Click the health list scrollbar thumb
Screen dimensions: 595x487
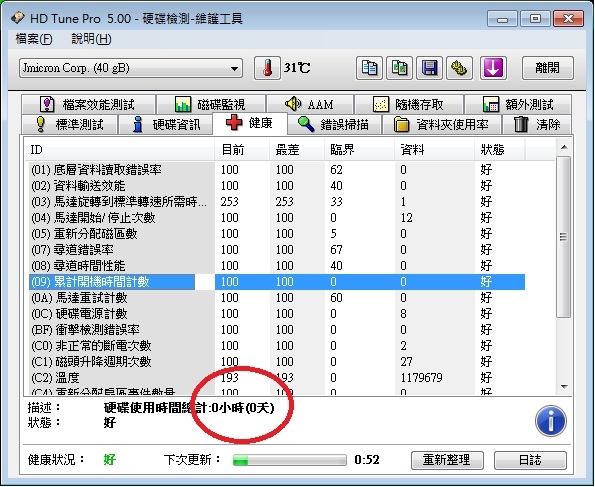pyautogui.click(x=564, y=237)
